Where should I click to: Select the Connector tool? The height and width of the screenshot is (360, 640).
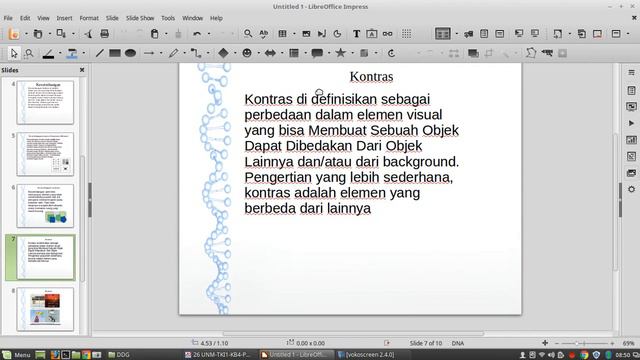coord(196,53)
